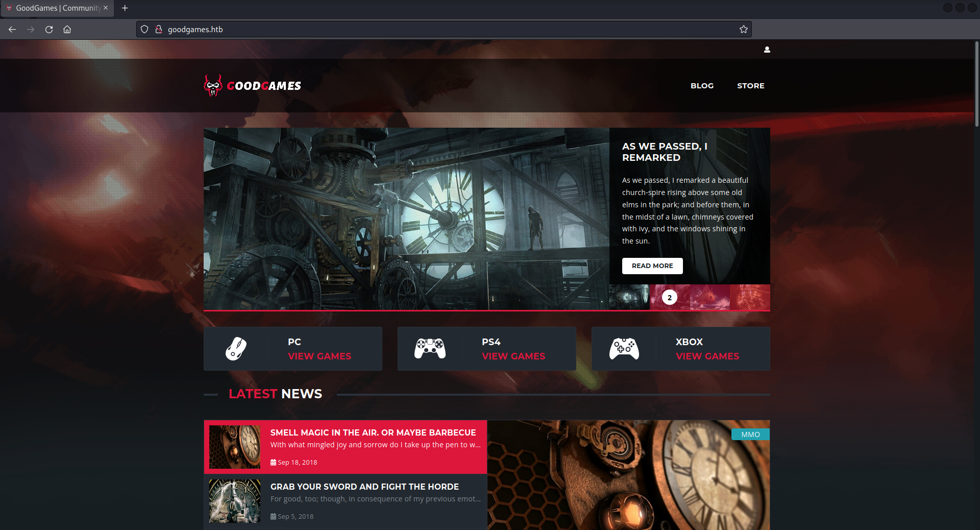Open the Smell Magic in the Air article
Screen dimensions: 980x530
point(373,432)
